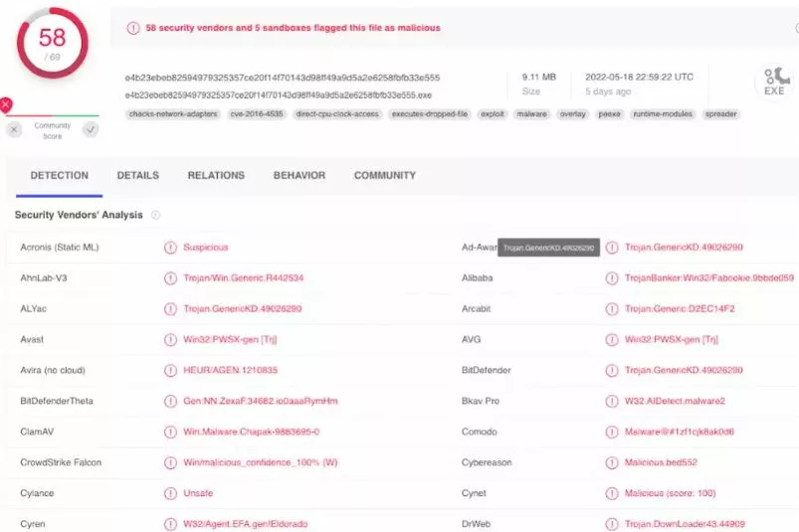
Task: Click warning icon in the AVG row
Action: [x=612, y=339]
